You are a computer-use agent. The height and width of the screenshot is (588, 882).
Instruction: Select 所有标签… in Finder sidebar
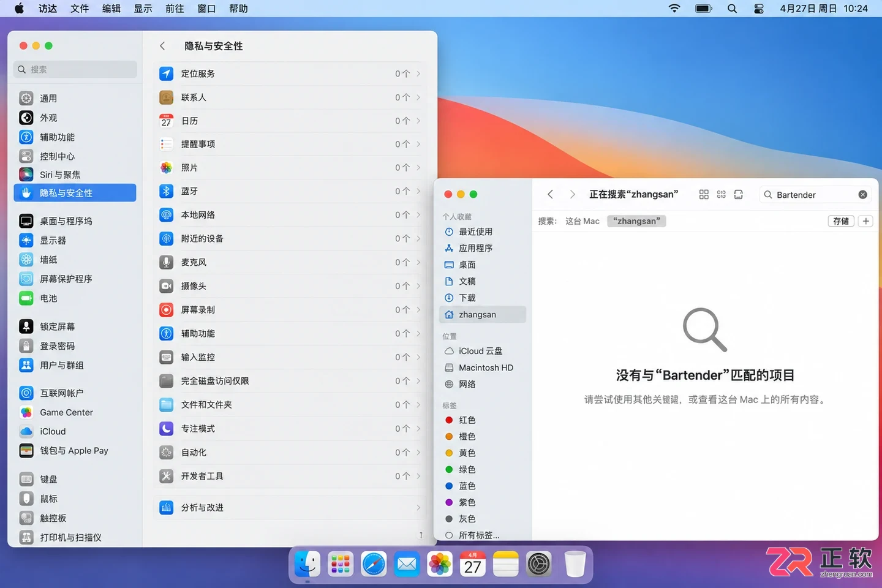(x=482, y=535)
